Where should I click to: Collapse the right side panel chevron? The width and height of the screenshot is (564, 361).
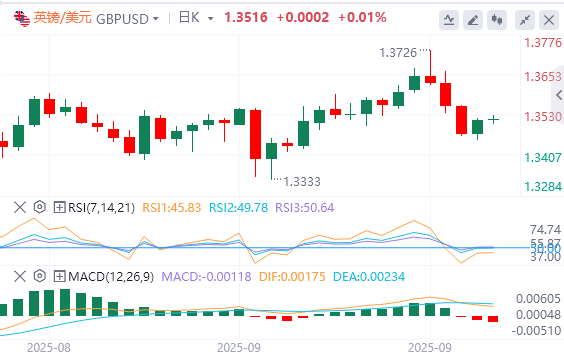(x=559, y=95)
